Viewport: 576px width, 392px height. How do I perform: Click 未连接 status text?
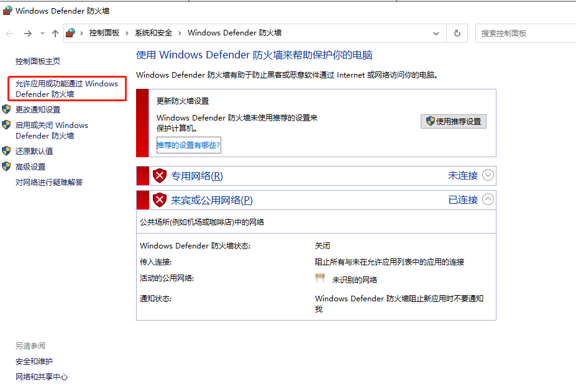[x=463, y=176]
